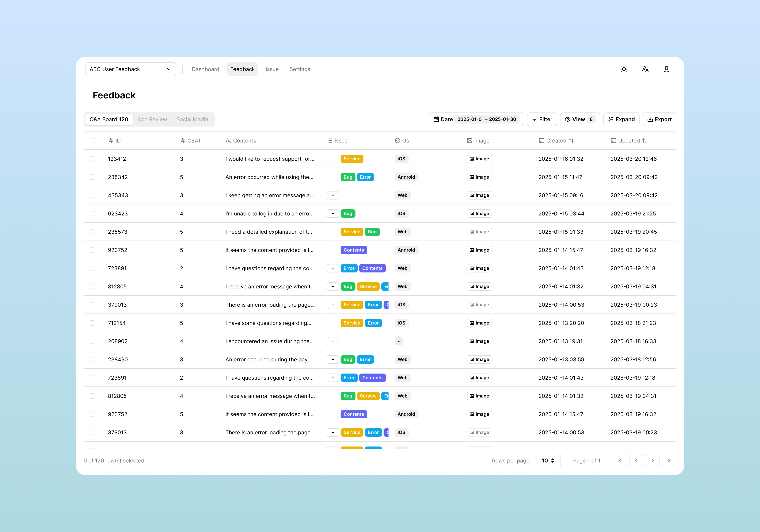760x532 pixels.
Task: Go to the Dashboard menu item
Action: [205, 69]
